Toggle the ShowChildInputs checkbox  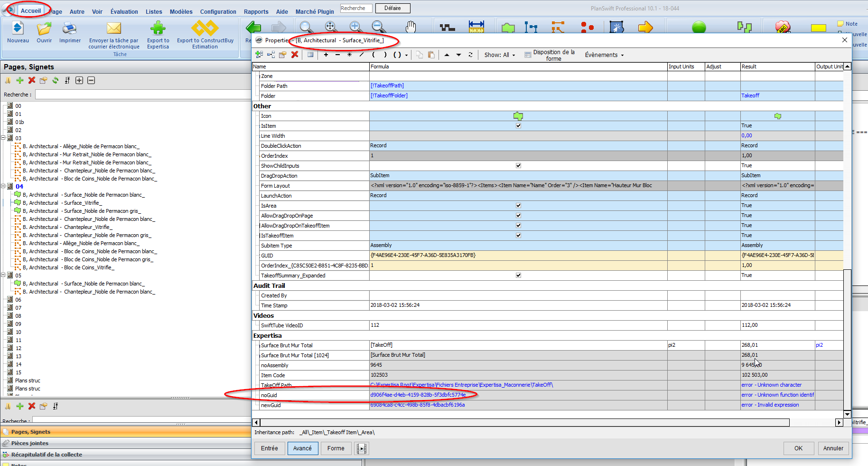click(518, 166)
